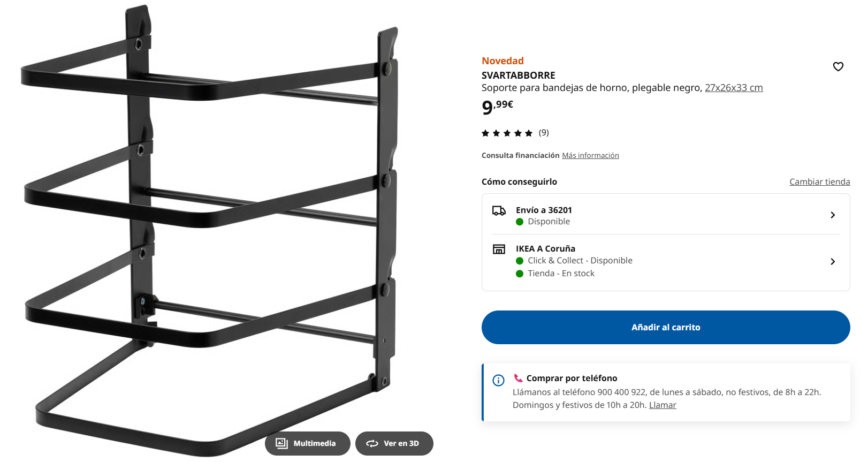This screenshot has width=868, height=462.
Task: Click the pink phone icon
Action: point(518,378)
